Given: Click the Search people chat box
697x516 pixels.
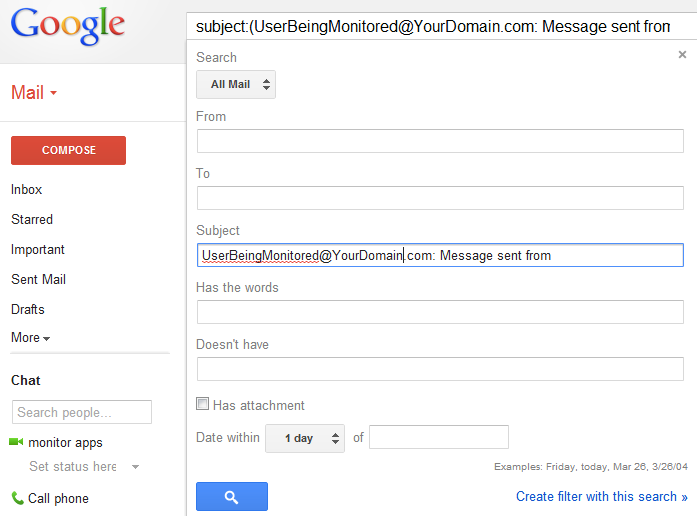Looking at the screenshot, I should click(82, 412).
